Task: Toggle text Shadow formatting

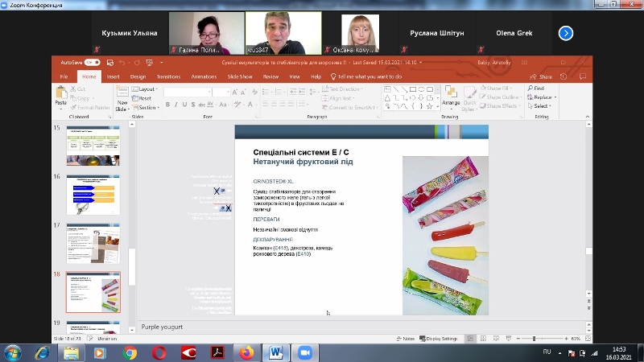Action: (193, 105)
